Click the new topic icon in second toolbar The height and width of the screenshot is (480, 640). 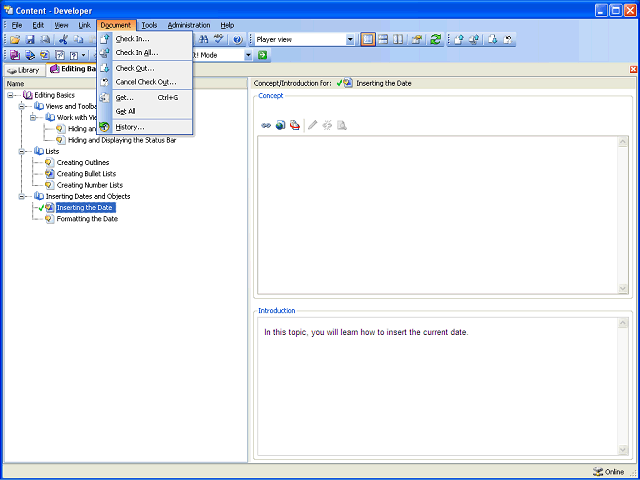click(x=44, y=55)
